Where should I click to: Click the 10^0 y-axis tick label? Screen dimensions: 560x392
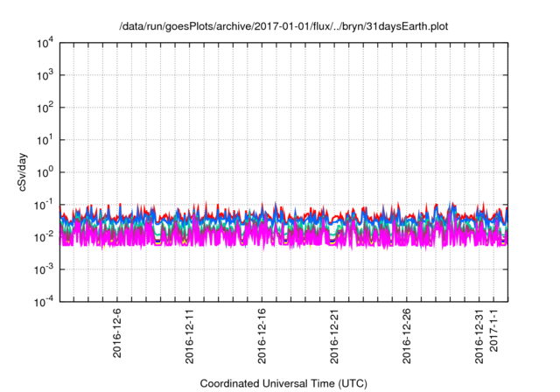click(45, 171)
